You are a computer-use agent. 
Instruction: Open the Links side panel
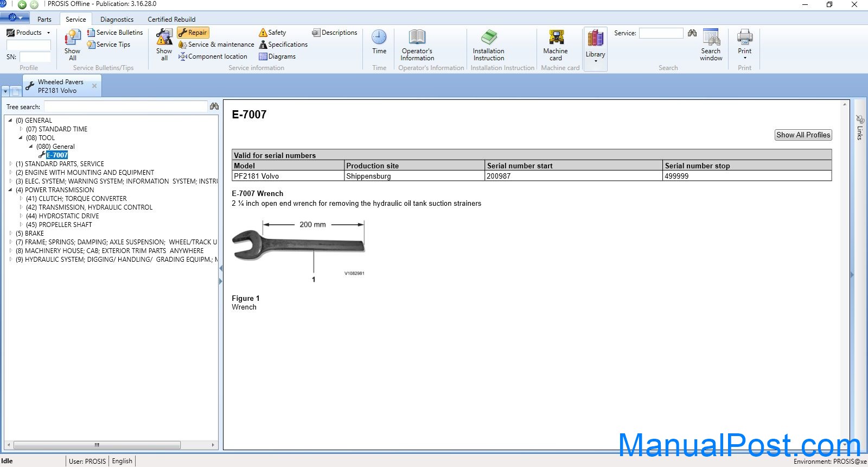(x=859, y=127)
